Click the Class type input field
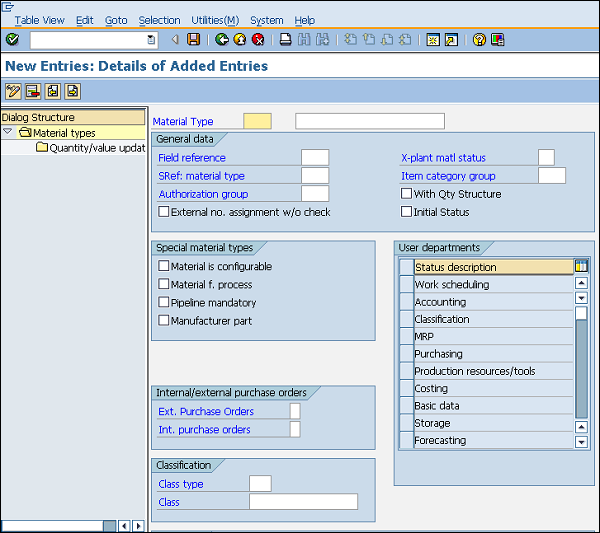The image size is (600, 533). tap(260, 484)
